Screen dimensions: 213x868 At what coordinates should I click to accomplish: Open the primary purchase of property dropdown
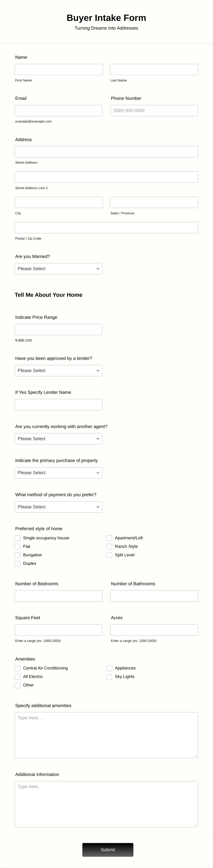[x=58, y=472]
